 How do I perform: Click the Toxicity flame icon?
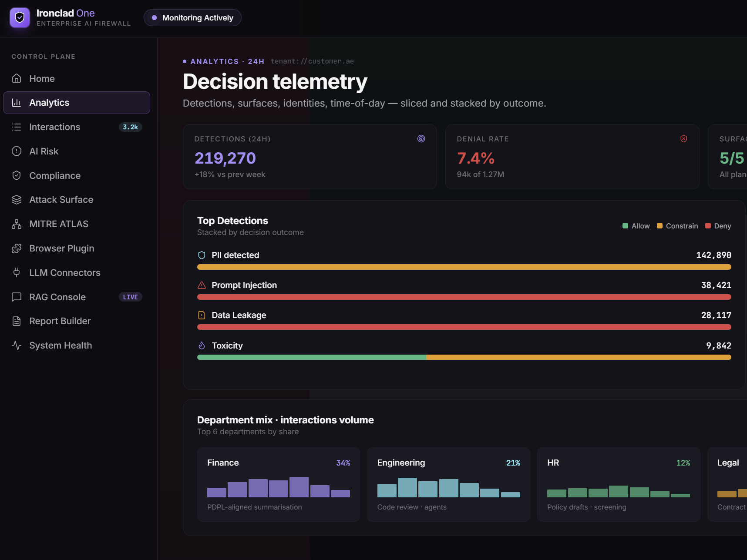point(202,345)
